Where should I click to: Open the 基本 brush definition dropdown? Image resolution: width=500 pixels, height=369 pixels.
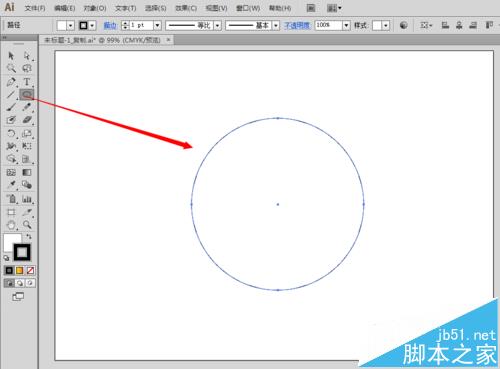click(276, 25)
